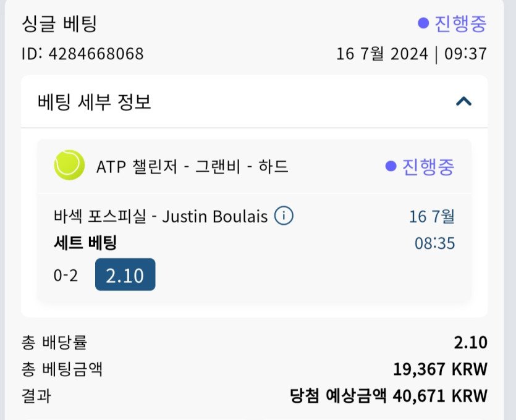Open the ATP 챌린저 - 그랜비 - 하드 tournament
516x420 pixels.
(x=192, y=166)
